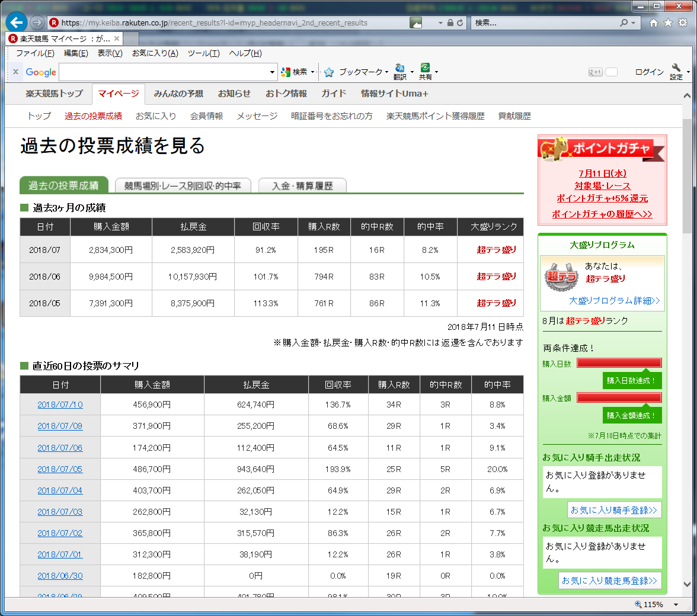This screenshot has height=616, width=697.
Task: Open the 2018/07/05 results link
Action: 60,469
